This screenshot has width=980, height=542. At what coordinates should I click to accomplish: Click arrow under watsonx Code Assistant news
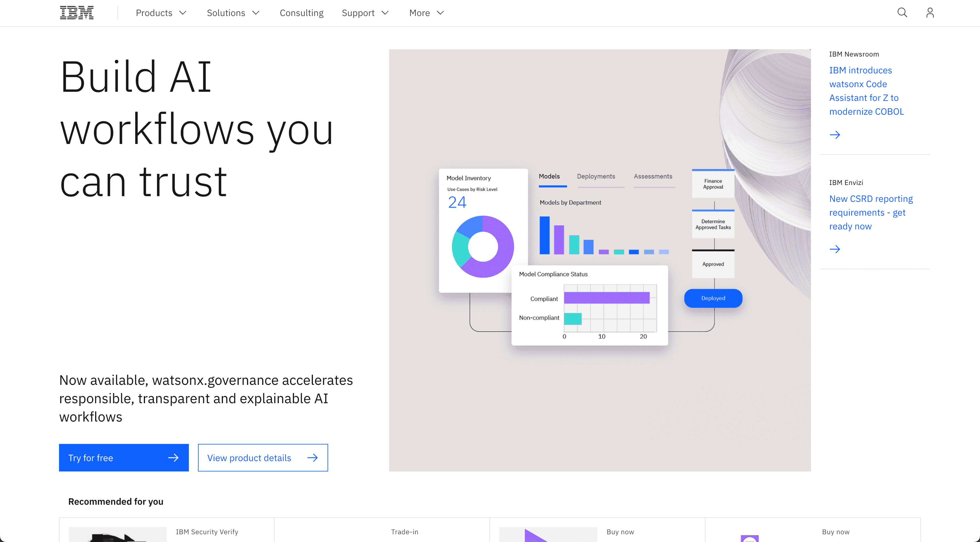tap(835, 135)
